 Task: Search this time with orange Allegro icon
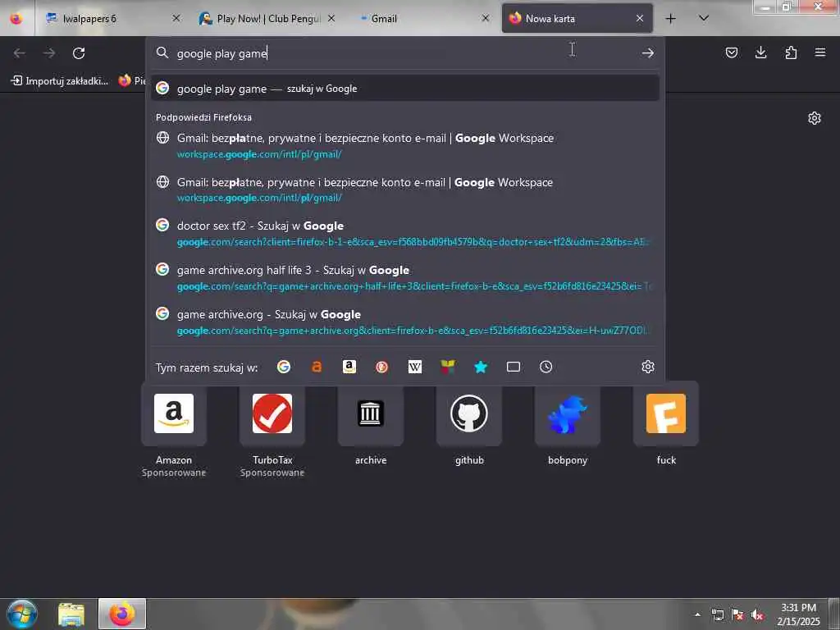pyautogui.click(x=317, y=367)
